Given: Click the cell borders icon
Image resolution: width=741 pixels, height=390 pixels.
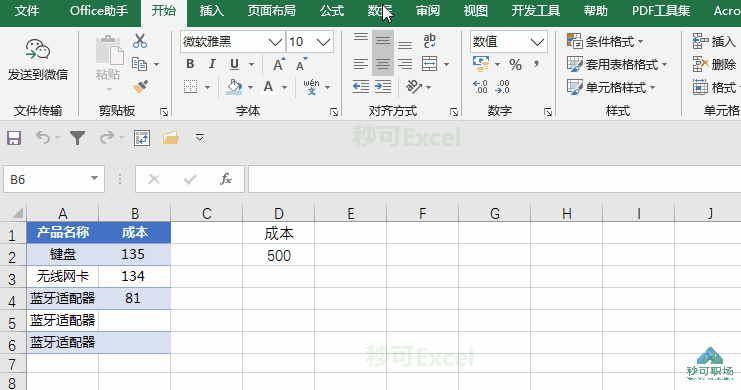Looking at the screenshot, I should click(x=190, y=87).
